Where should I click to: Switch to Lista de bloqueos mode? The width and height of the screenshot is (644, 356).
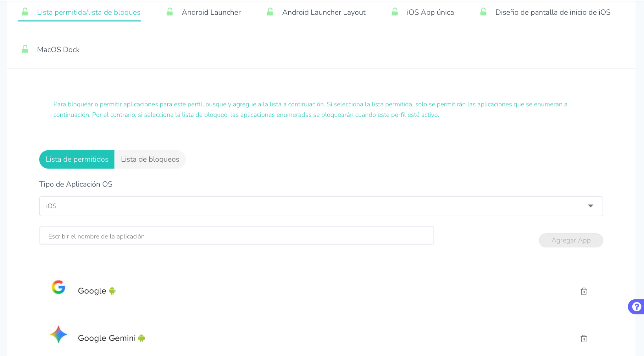pyautogui.click(x=150, y=159)
